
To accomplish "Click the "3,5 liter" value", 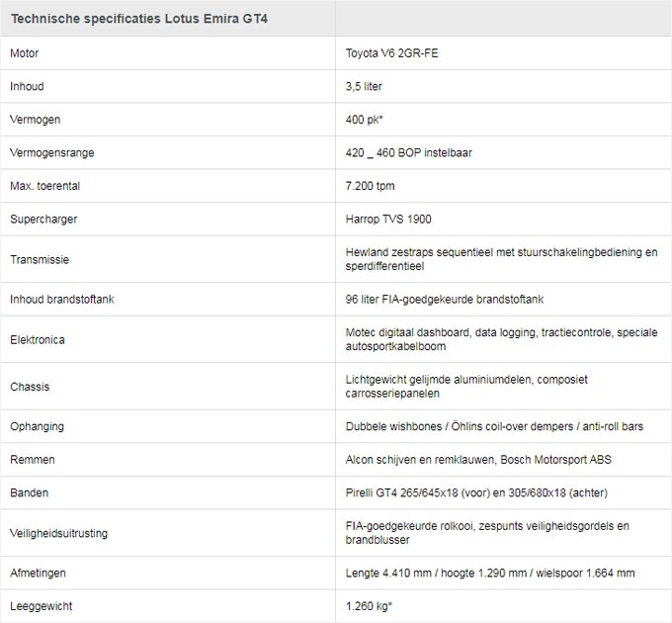I will click(x=364, y=87).
